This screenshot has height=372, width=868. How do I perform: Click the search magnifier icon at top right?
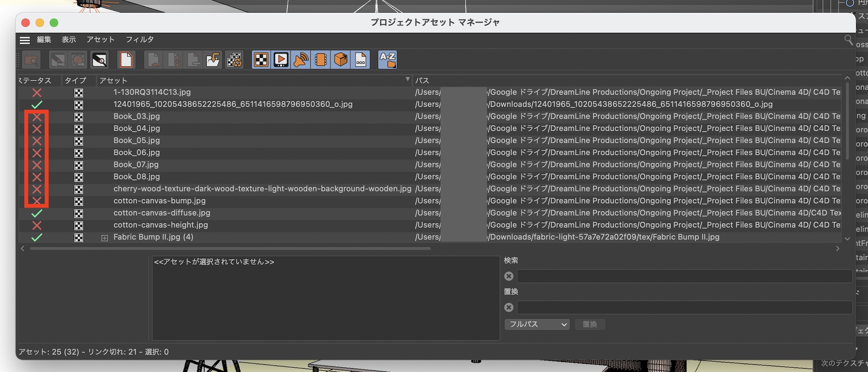tap(848, 40)
